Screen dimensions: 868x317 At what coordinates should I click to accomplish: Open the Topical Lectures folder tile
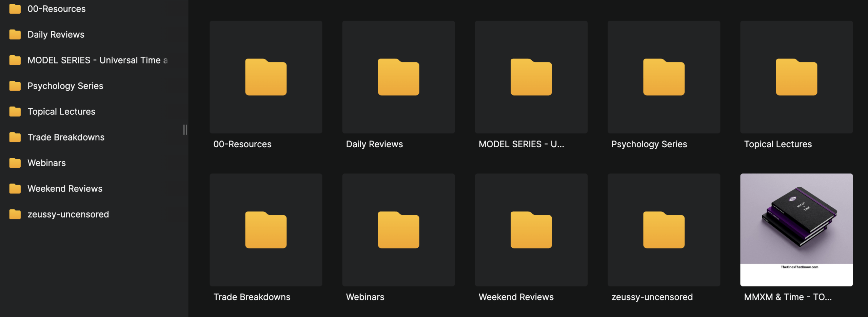click(x=796, y=77)
